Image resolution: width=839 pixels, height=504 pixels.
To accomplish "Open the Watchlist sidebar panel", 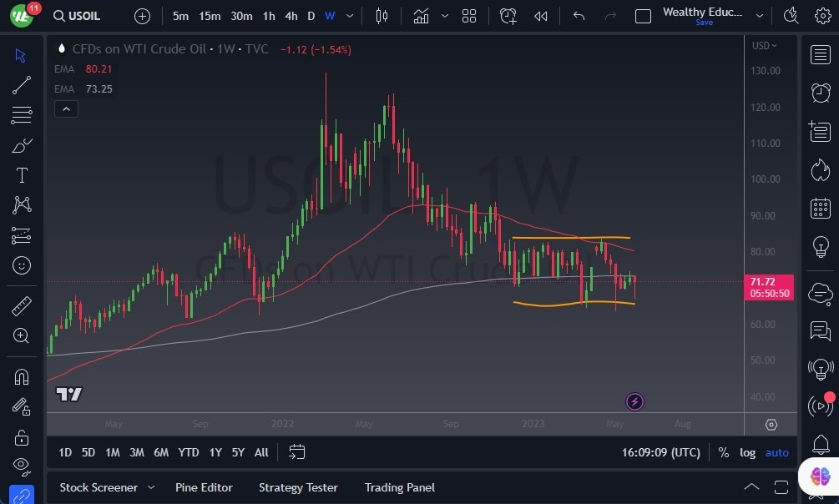I will (x=820, y=55).
